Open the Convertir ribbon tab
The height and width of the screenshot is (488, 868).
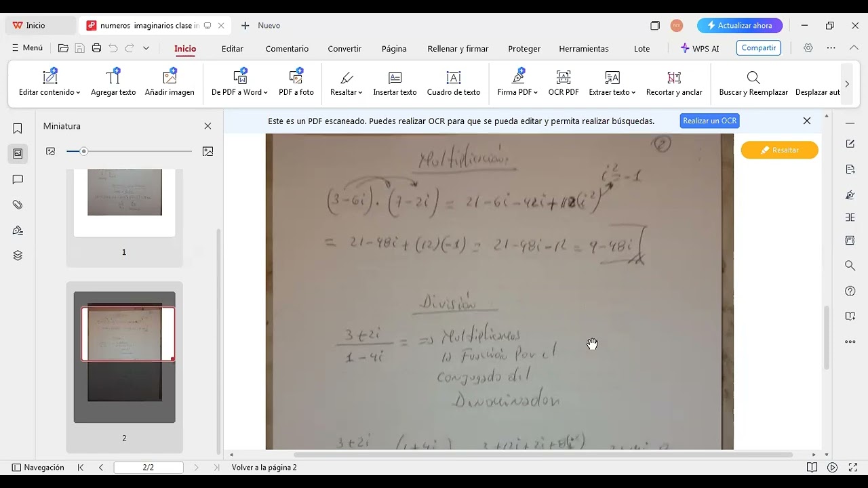(x=344, y=49)
